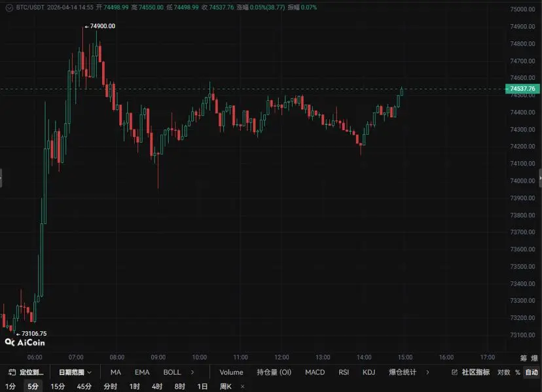542x392 pixels.
Task: Click the current price tag 74537.76
Action: [x=522, y=88]
